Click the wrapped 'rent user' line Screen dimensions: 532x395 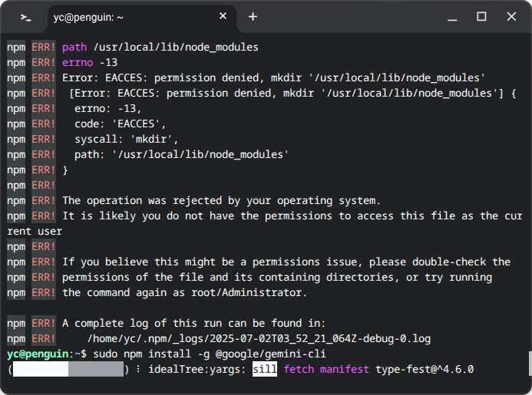tap(35, 231)
